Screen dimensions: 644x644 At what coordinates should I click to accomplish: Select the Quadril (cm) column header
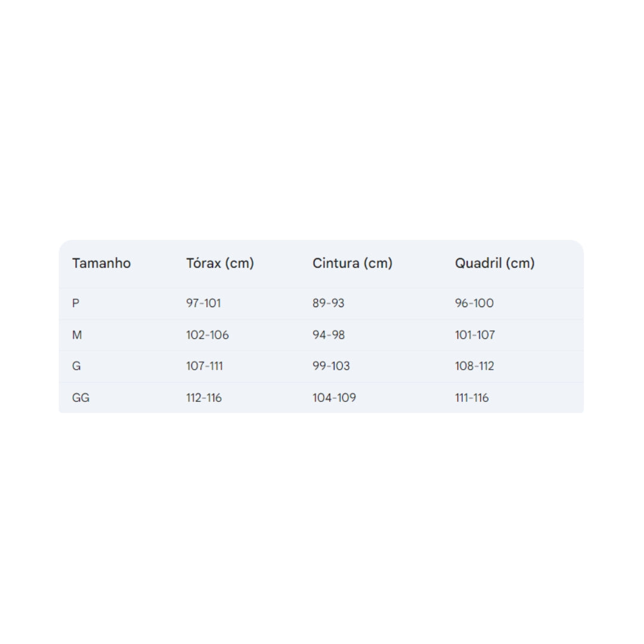[x=495, y=263]
